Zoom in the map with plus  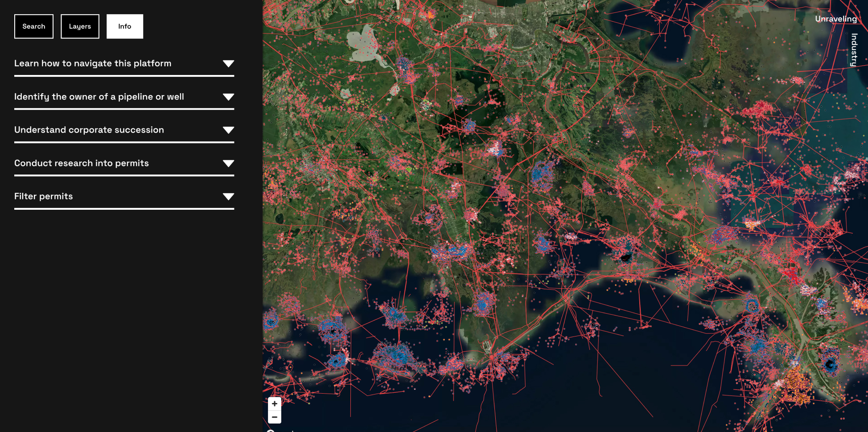(275, 403)
